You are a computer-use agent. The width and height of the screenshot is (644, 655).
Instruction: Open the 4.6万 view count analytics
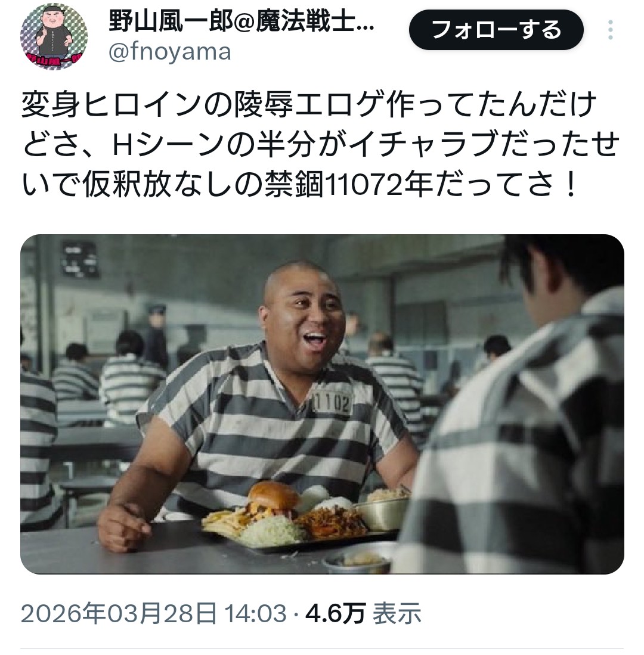[336, 614]
